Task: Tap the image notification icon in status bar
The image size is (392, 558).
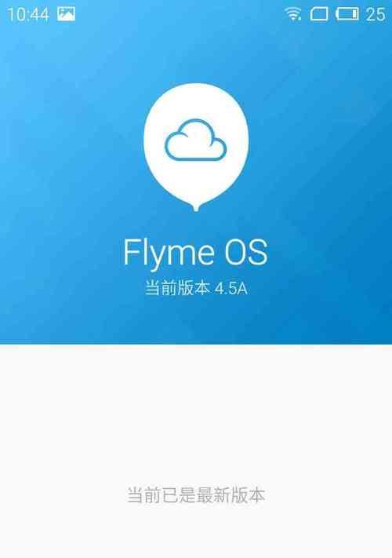Action: (x=66, y=14)
